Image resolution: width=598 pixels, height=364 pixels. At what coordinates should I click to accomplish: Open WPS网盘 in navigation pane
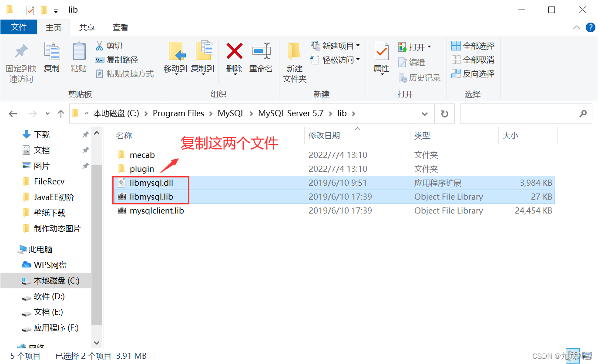coord(50,265)
